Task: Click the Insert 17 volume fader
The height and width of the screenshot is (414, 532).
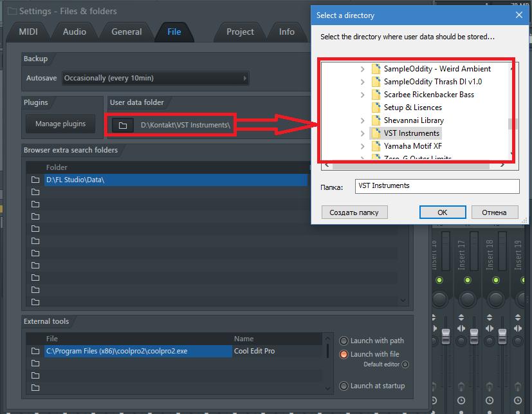Action: (474, 336)
